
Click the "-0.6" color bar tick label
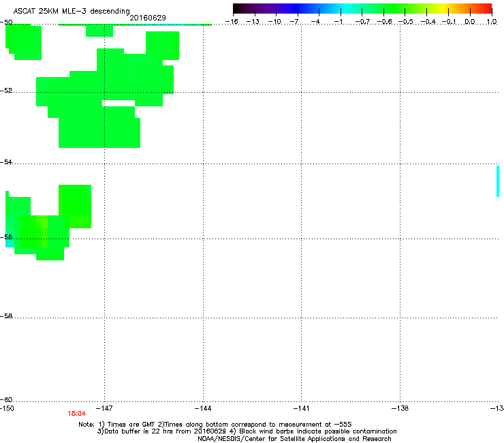[384, 22]
